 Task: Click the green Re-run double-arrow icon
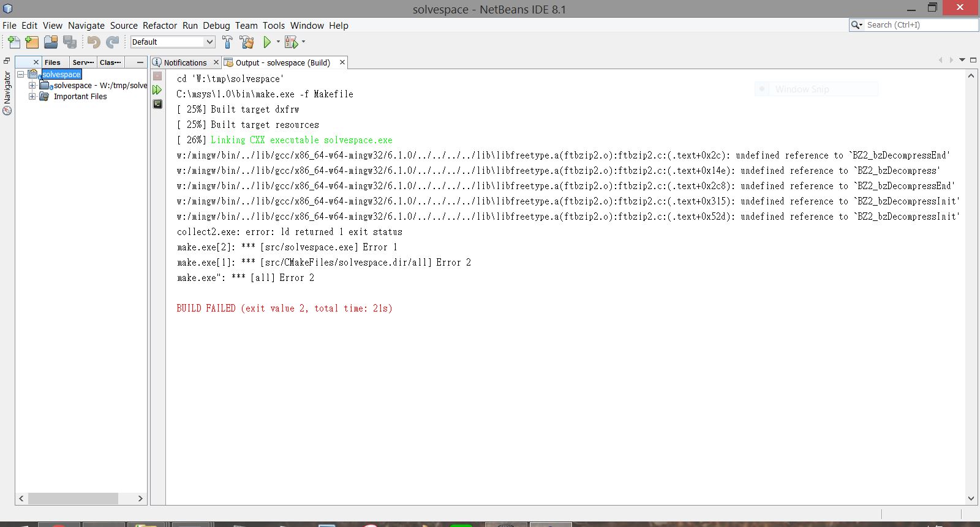coord(157,90)
